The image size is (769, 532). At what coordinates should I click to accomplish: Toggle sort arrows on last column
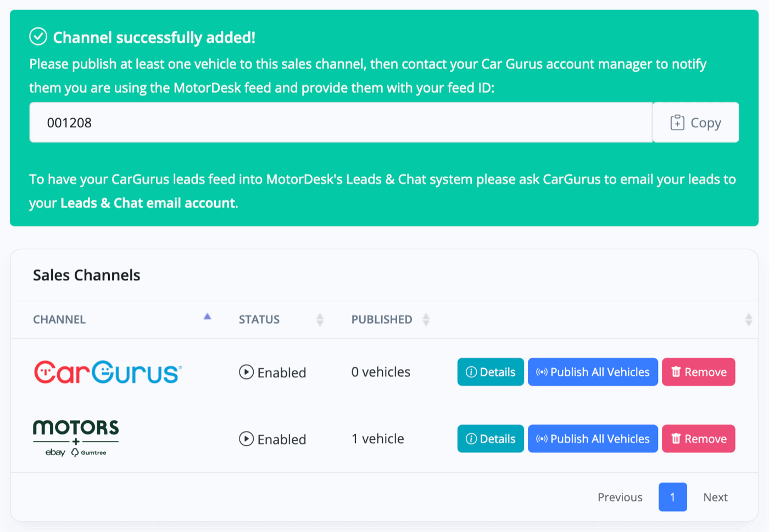click(748, 320)
